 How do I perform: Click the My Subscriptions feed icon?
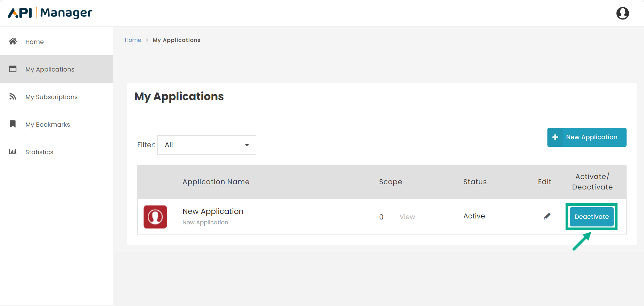click(13, 97)
